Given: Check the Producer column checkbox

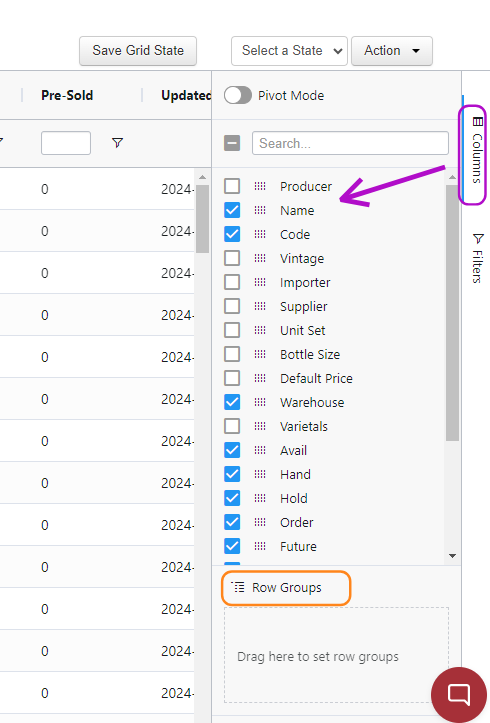Looking at the screenshot, I should click(x=232, y=186).
